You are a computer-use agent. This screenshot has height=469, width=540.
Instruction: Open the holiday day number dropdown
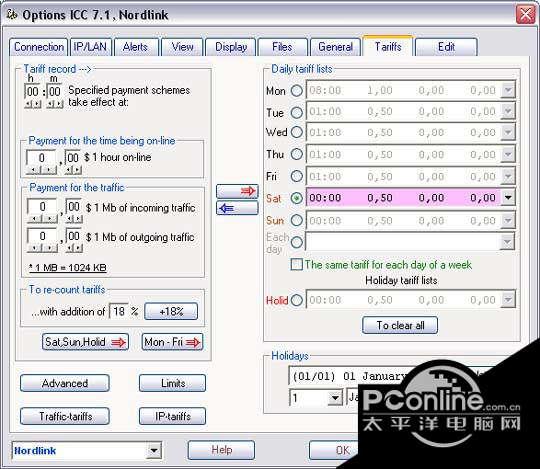[334, 398]
